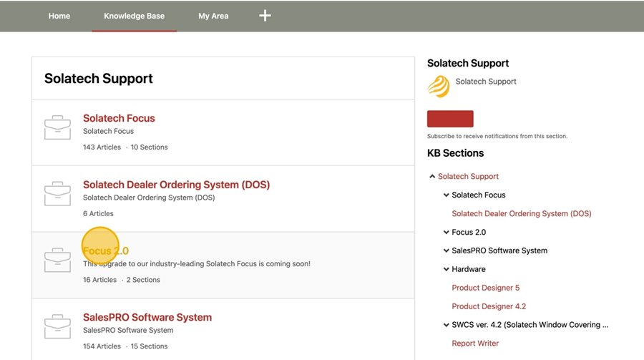This screenshot has width=644, height=360.
Task: Go to the My Area tab
Action: pyautogui.click(x=213, y=16)
